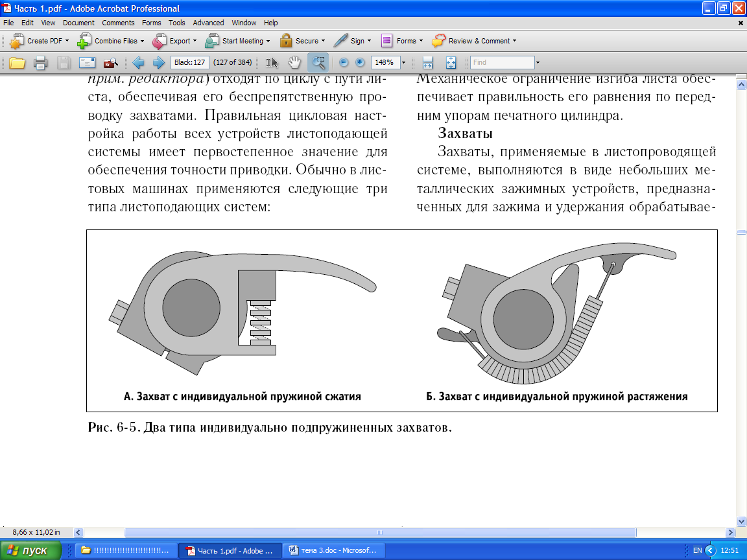Expand Secure dropdown arrow
The image size is (747, 560).
tap(323, 41)
